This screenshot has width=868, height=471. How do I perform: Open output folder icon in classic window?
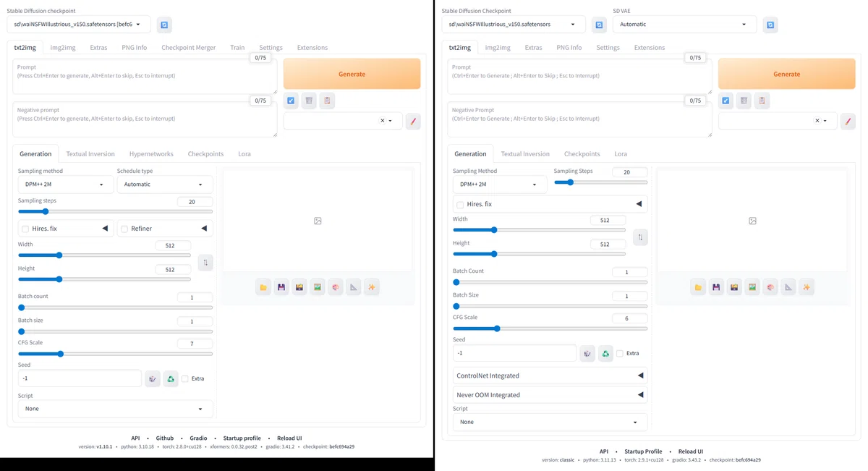(x=698, y=287)
